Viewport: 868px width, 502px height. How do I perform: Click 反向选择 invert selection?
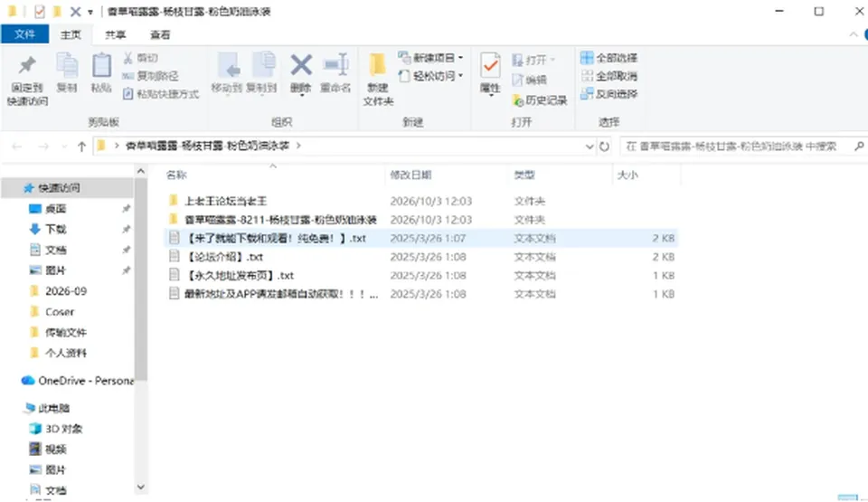609,94
